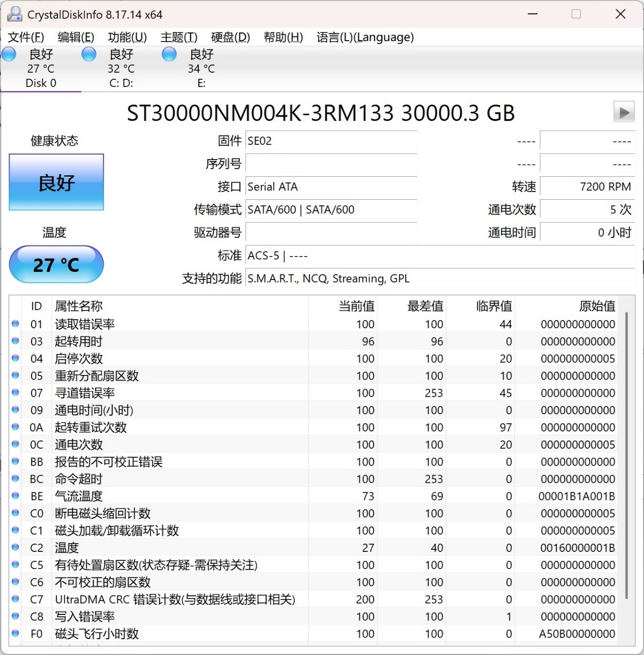This screenshot has width=644, height=655.
Task: Click the 良好 health status button
Action: pos(56,182)
